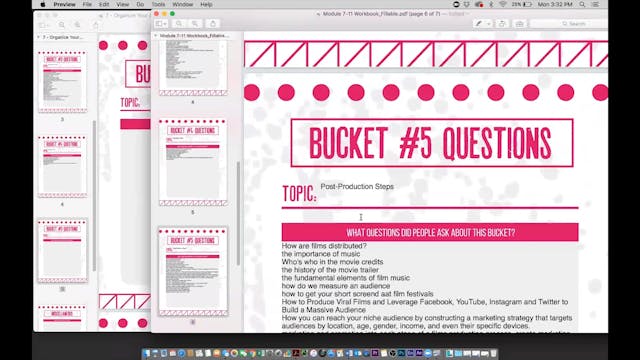Open Adobe Acrobat from the Dock

point(296,353)
